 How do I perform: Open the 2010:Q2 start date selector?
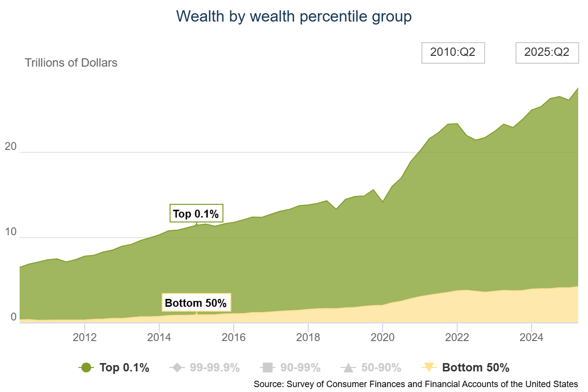[453, 53]
